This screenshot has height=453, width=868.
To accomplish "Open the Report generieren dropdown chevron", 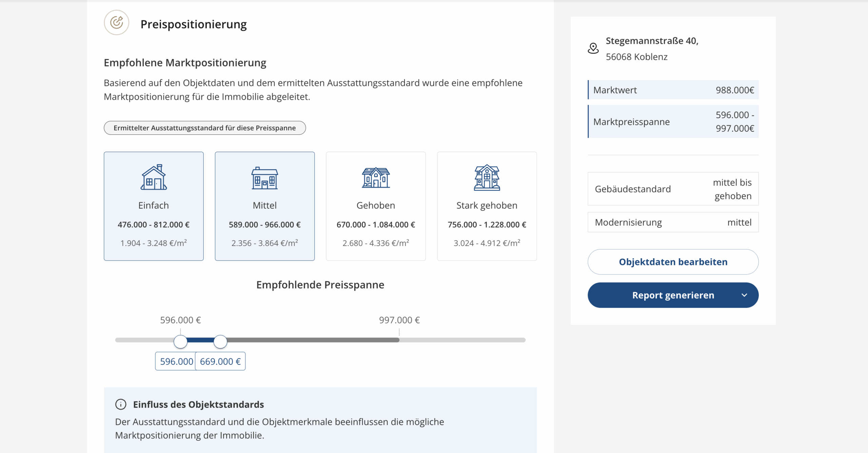I will click(x=744, y=295).
